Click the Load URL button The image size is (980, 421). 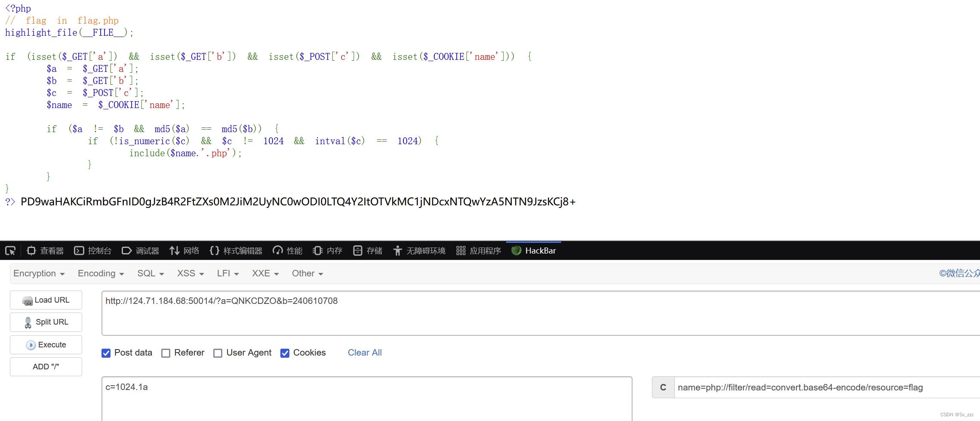(x=46, y=300)
